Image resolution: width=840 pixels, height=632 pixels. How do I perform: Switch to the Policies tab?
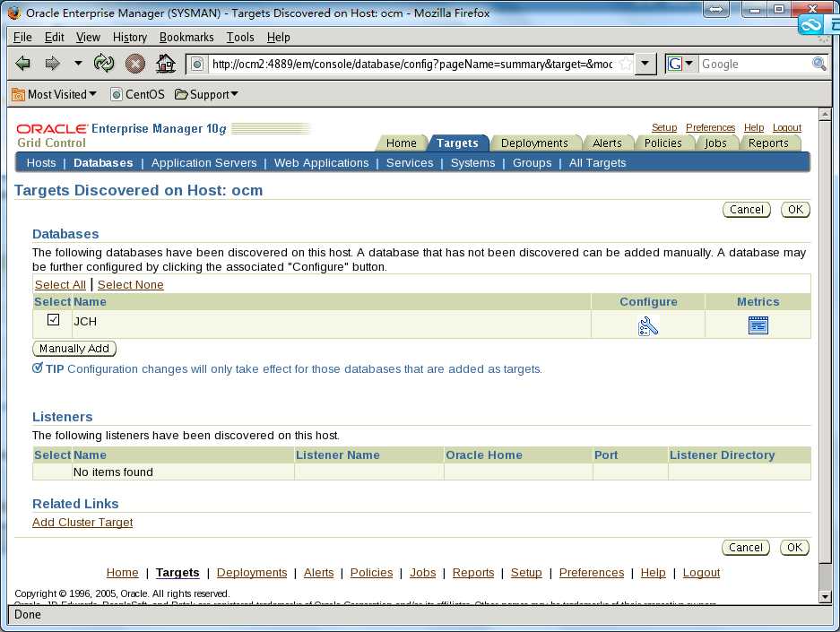[662, 143]
